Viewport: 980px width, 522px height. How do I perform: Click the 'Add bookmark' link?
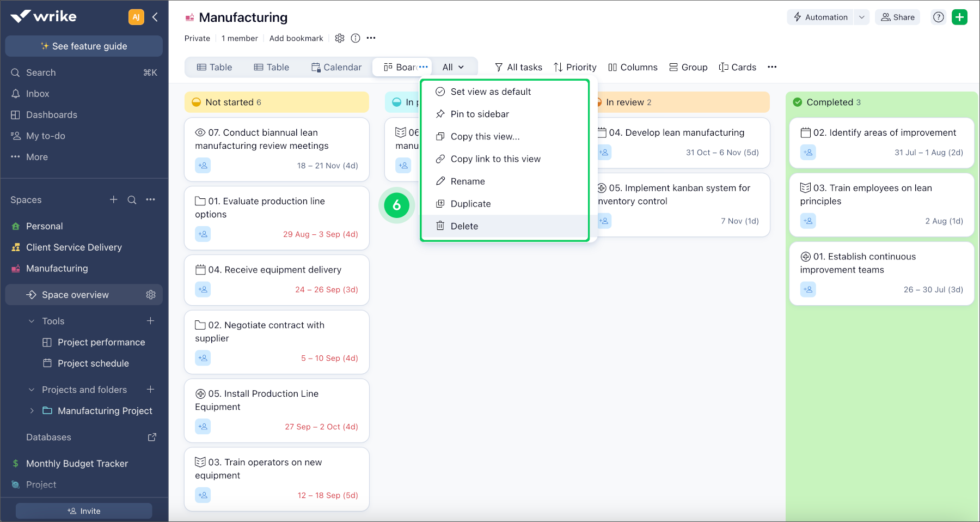(x=296, y=38)
